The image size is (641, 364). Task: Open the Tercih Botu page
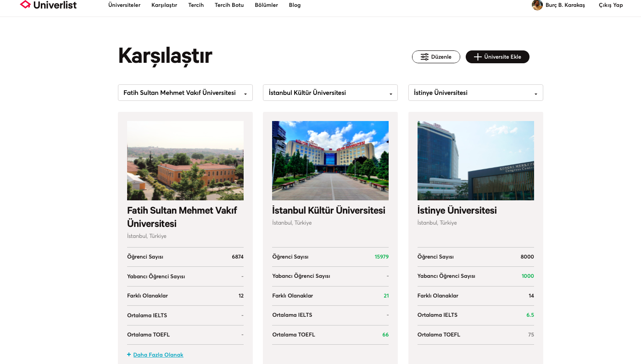(229, 5)
